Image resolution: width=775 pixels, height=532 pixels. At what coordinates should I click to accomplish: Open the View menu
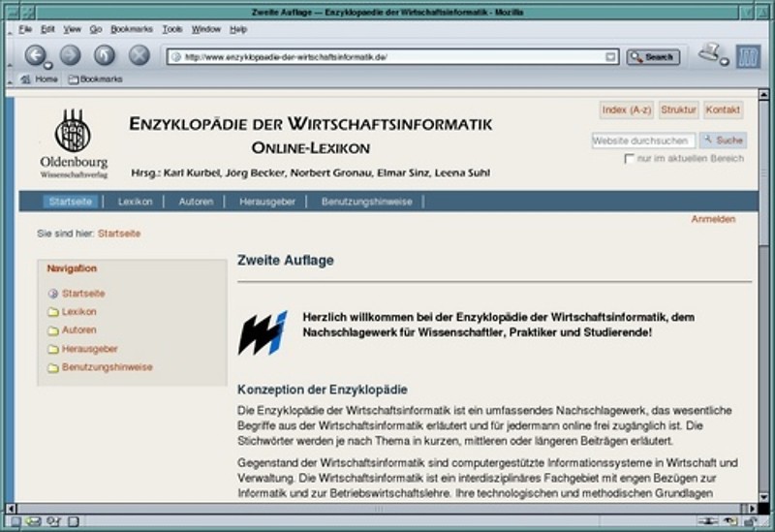tap(72, 29)
